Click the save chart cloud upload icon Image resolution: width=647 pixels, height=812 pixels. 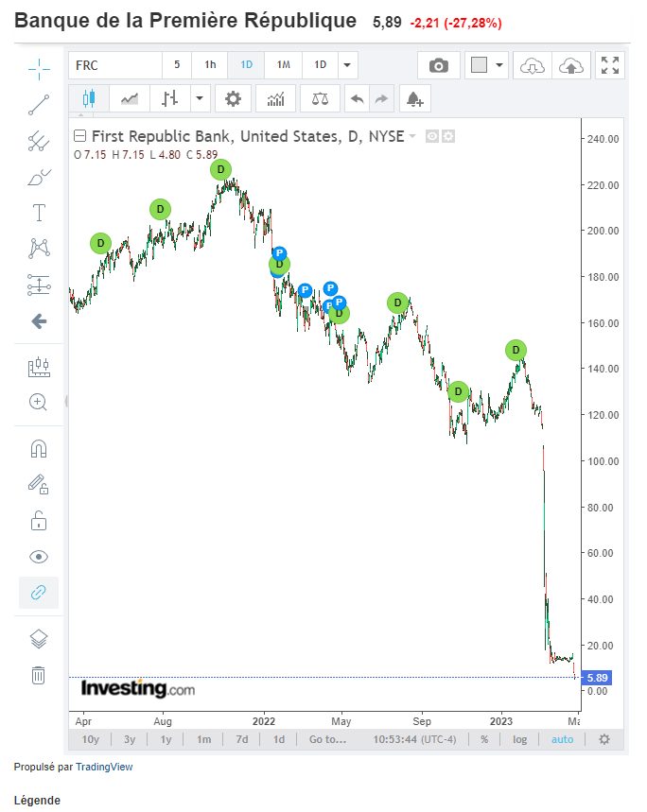pos(570,66)
